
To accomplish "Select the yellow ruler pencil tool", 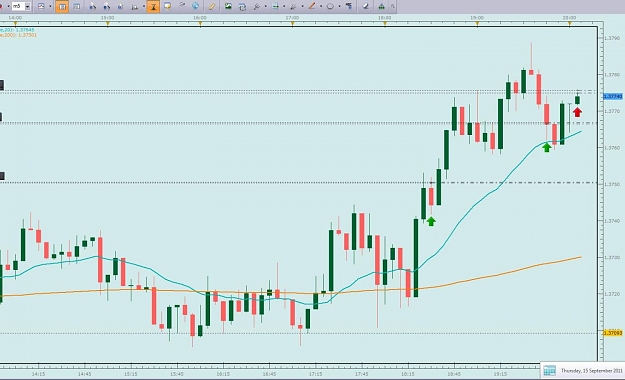I will coord(212,6).
